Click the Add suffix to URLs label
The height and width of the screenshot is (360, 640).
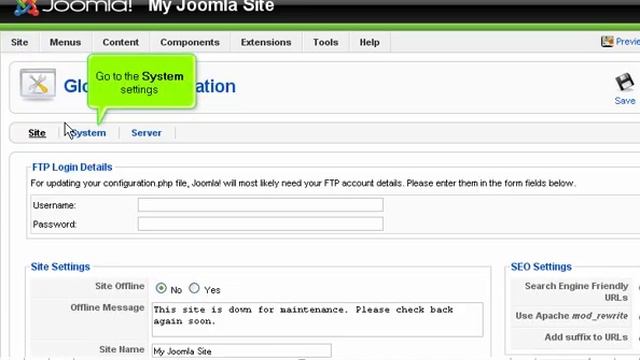click(x=586, y=337)
